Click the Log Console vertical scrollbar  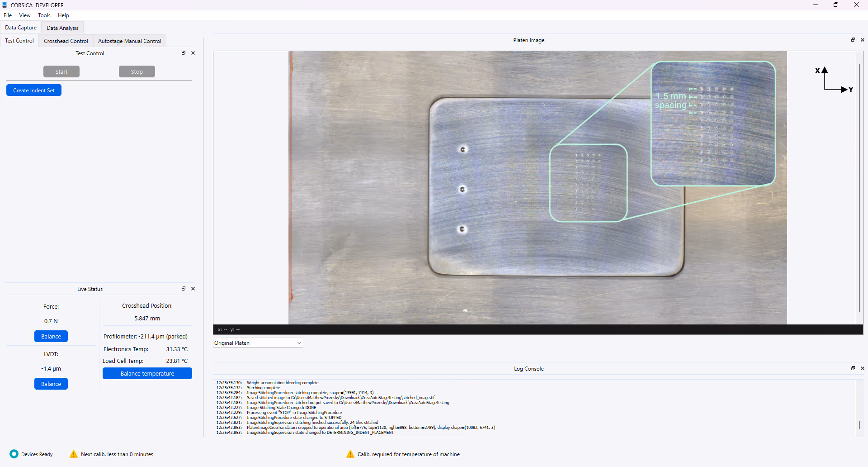tap(859, 425)
